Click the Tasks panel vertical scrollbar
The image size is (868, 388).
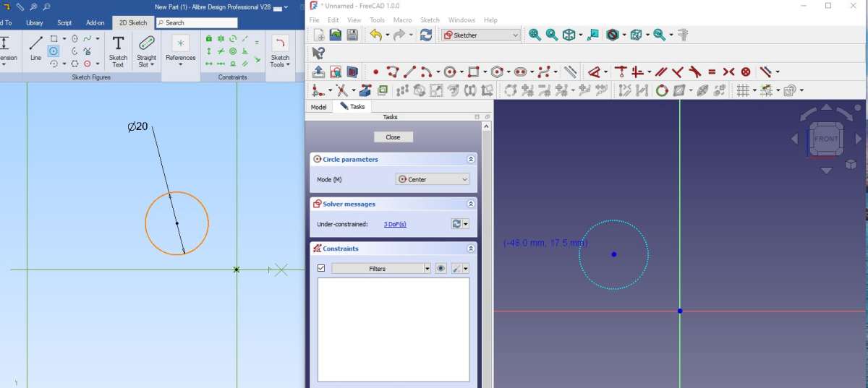(486, 254)
